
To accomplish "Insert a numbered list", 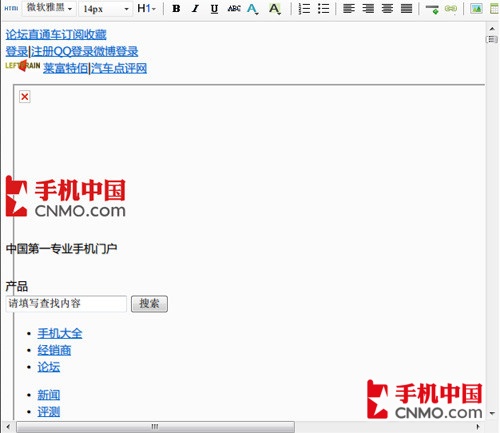I will tap(304, 9).
